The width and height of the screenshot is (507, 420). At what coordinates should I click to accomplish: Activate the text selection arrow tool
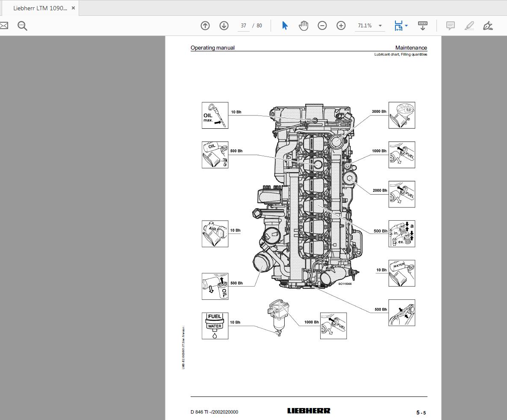(x=284, y=26)
